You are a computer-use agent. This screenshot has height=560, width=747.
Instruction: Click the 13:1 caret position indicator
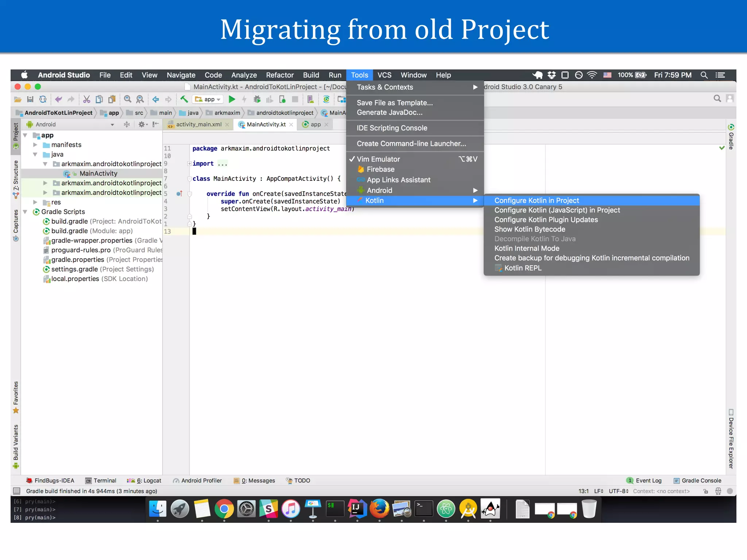584,491
